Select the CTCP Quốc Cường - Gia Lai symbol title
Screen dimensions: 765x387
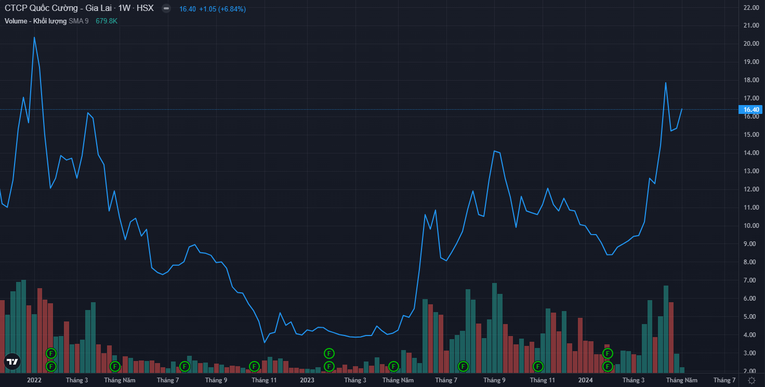(79, 8)
